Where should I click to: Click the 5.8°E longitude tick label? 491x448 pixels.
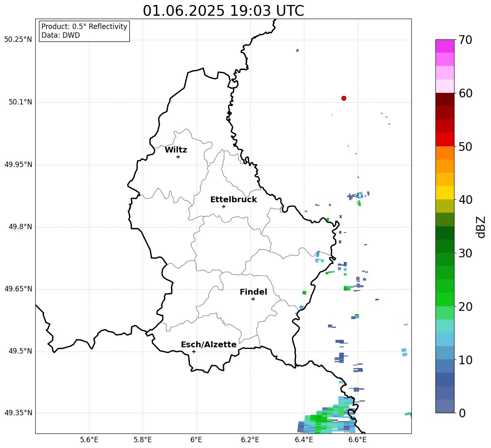click(x=143, y=440)
